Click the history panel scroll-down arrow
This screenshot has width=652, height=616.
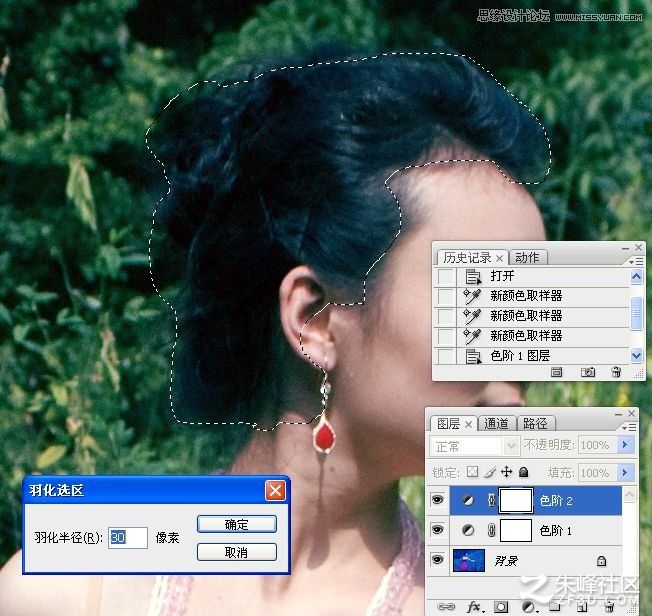[x=637, y=356]
